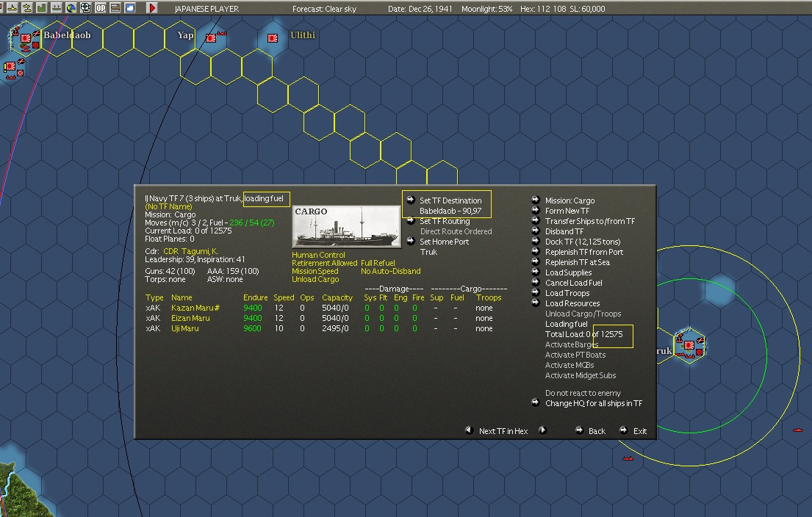This screenshot has width=812, height=517.
Task: Select Cancel Load Fuel option
Action: pos(573,283)
